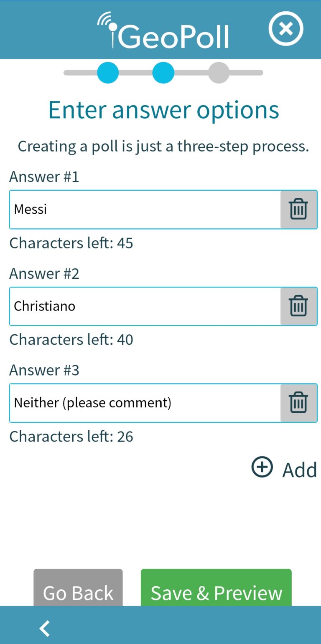Image resolution: width=321 pixels, height=644 pixels.
Task: Close the poll creator with X icon
Action: [286, 28]
